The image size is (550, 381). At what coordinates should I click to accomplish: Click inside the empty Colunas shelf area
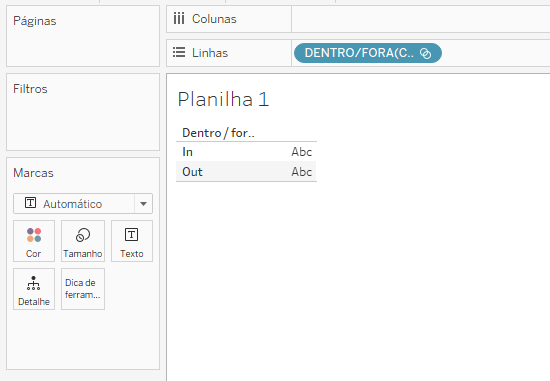coord(421,19)
